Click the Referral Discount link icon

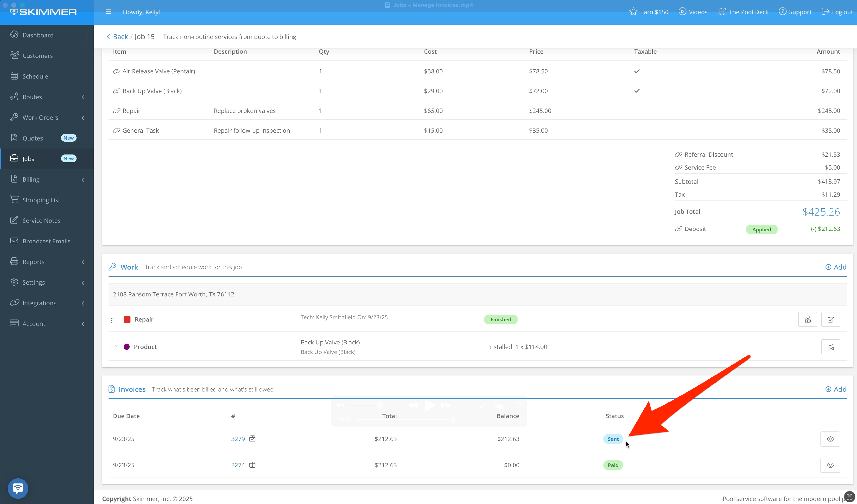pyautogui.click(x=678, y=155)
